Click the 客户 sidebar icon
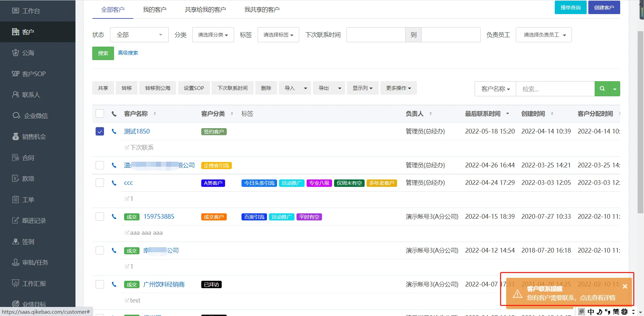Viewport: 644px width, 316px height. point(15,32)
